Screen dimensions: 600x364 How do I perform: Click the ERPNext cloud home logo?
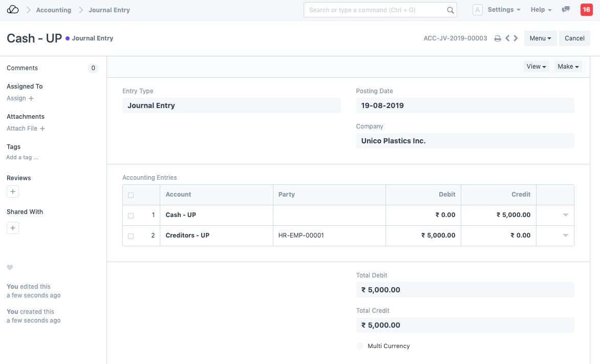coord(13,10)
